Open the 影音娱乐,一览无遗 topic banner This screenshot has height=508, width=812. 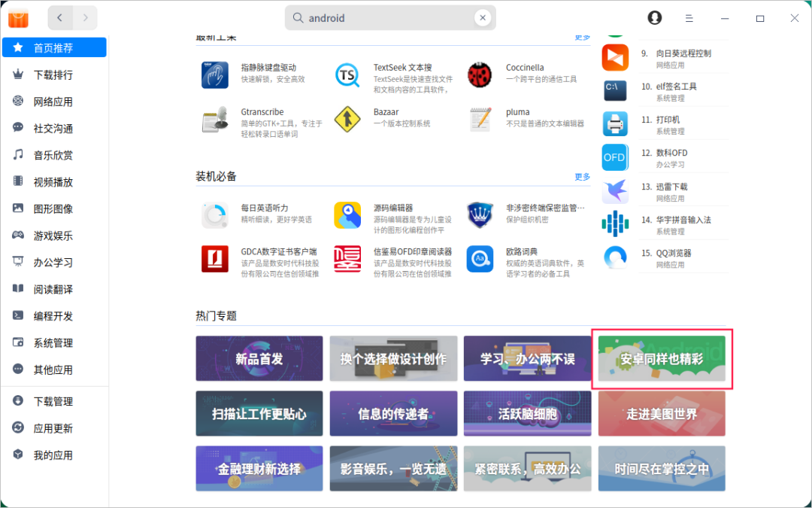click(x=393, y=469)
